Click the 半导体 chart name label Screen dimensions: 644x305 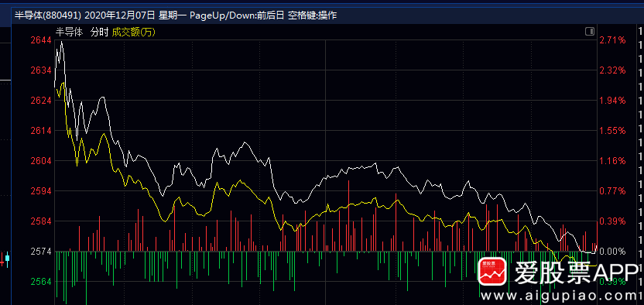[70, 32]
